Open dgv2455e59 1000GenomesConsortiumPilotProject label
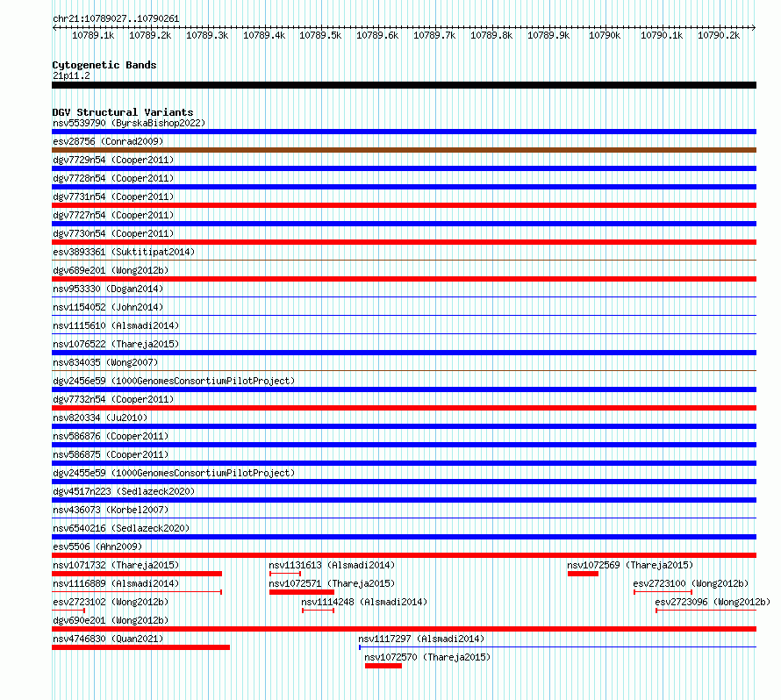Image resolution: width=781 pixels, height=700 pixels. pyautogui.click(x=174, y=473)
